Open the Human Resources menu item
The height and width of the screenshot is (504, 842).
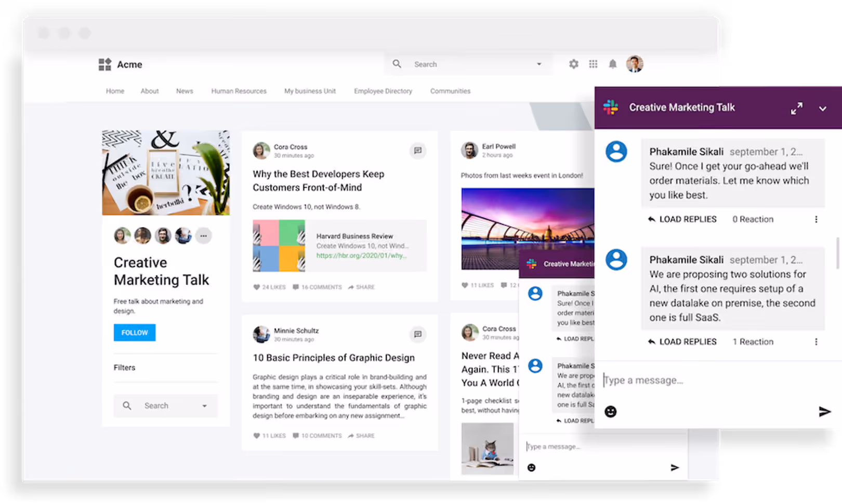click(239, 91)
